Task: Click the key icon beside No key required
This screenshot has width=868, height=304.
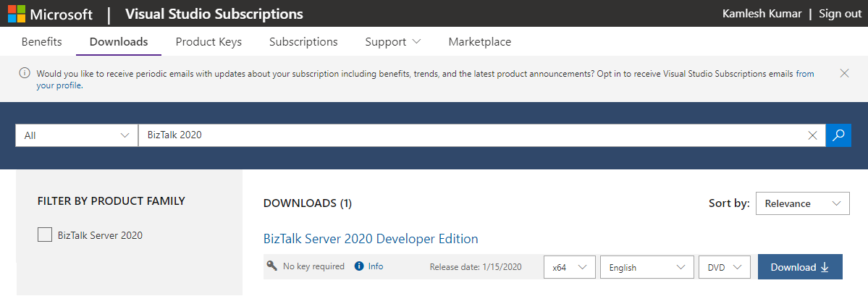Action: pos(272,266)
